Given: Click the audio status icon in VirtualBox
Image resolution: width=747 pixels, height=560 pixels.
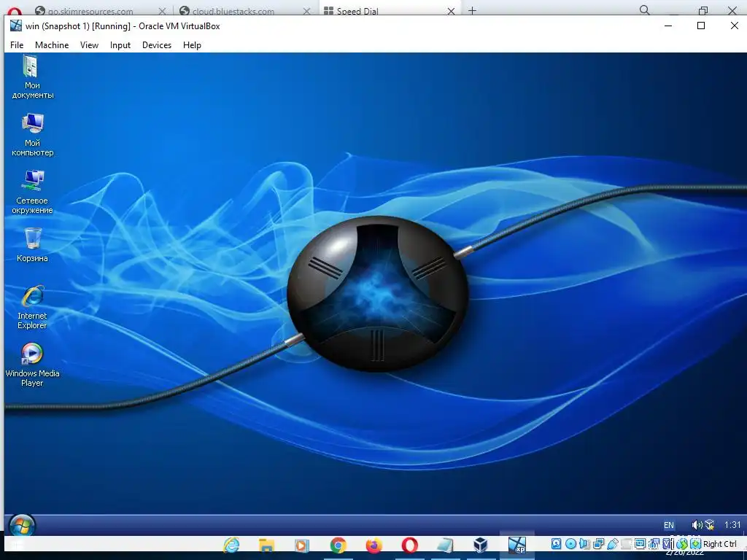Looking at the screenshot, I should pyautogui.click(x=584, y=544).
